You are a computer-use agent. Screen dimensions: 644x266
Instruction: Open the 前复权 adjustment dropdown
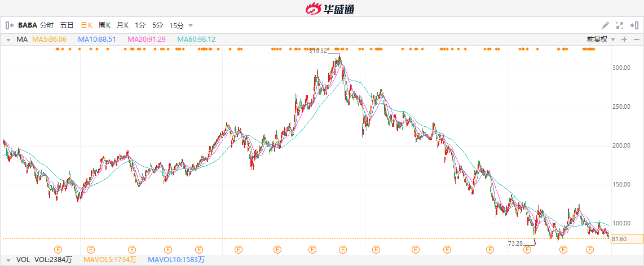point(600,39)
